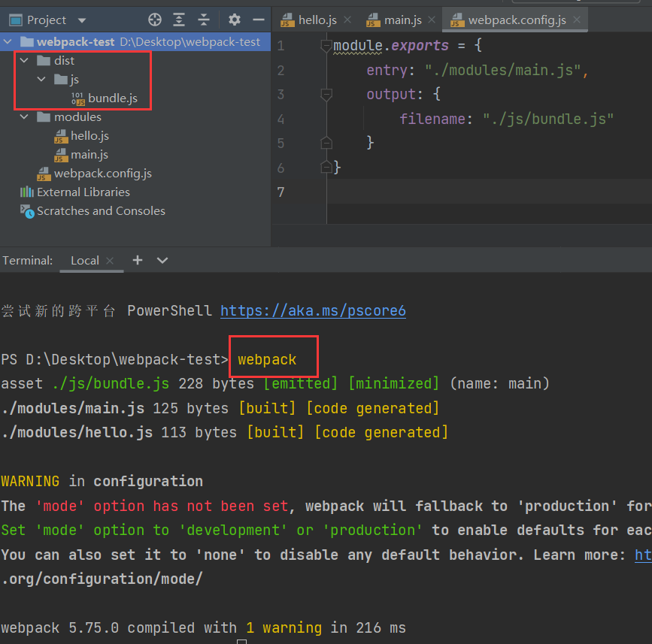Open the Project view dropdown arrow
The image size is (652, 644).
click(82, 20)
